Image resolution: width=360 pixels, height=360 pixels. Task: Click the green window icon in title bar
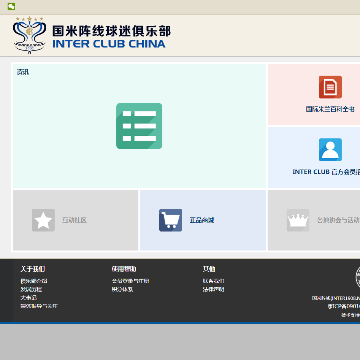pyautogui.click(x=11, y=6)
